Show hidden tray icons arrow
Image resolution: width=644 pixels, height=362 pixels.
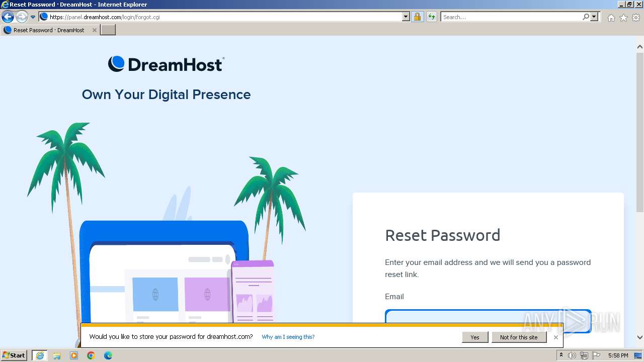[x=561, y=355]
